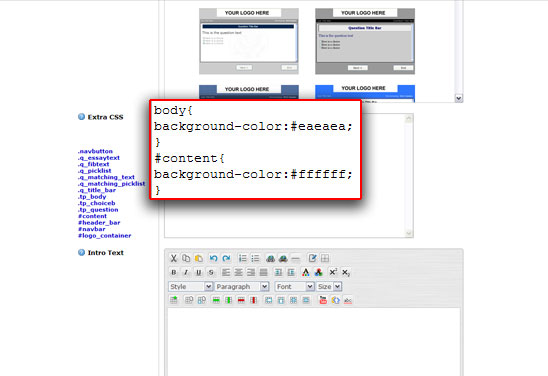Click the Paste clipboard icon
The image size is (548, 376).
[x=199, y=259]
